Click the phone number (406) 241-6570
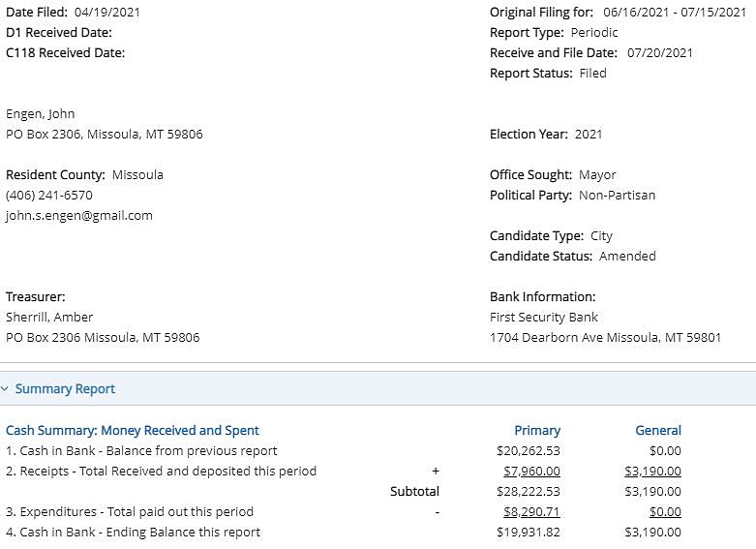Viewport: 756px width, 549px height. (x=49, y=196)
